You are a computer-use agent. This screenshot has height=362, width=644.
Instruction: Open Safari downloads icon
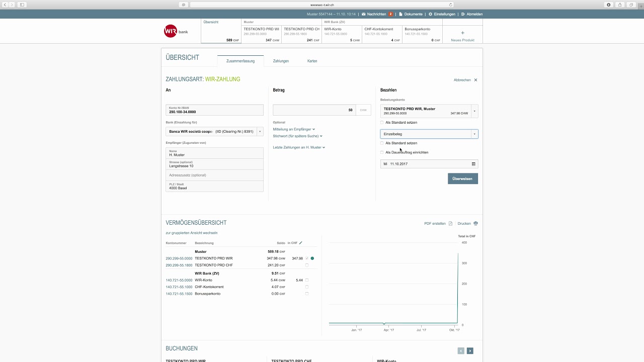pyautogui.click(x=609, y=5)
